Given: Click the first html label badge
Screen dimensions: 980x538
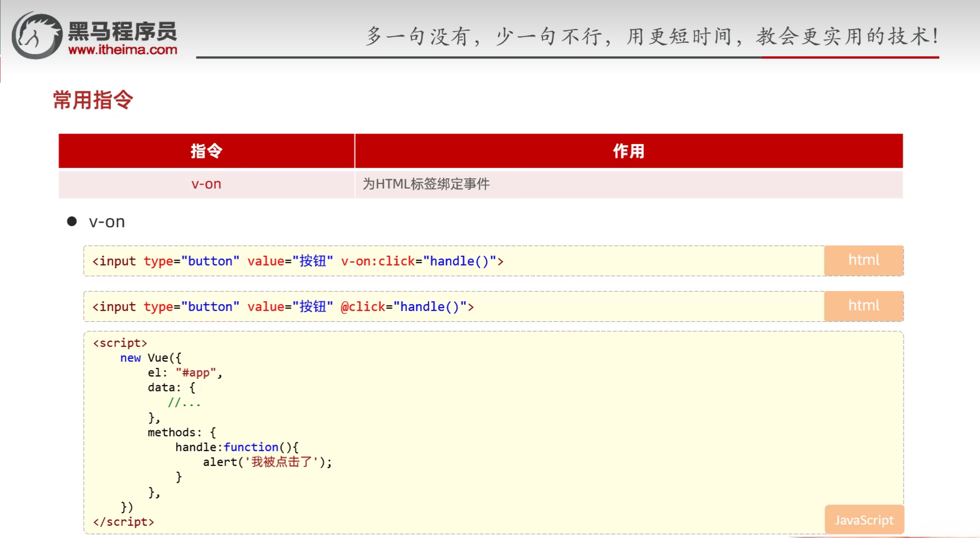Looking at the screenshot, I should [x=863, y=260].
